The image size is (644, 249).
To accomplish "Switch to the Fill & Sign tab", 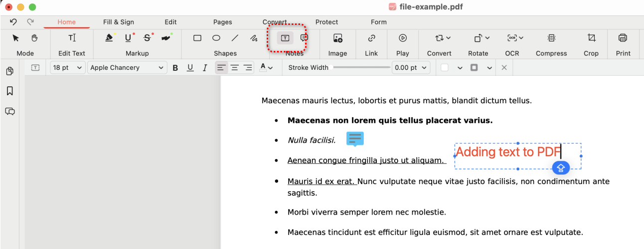I will pyautogui.click(x=119, y=22).
